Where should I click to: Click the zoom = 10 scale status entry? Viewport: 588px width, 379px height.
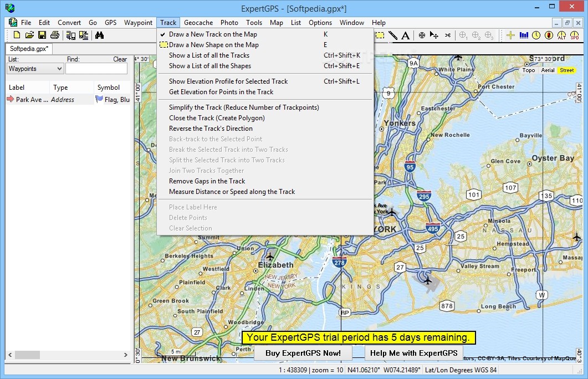(x=311, y=370)
